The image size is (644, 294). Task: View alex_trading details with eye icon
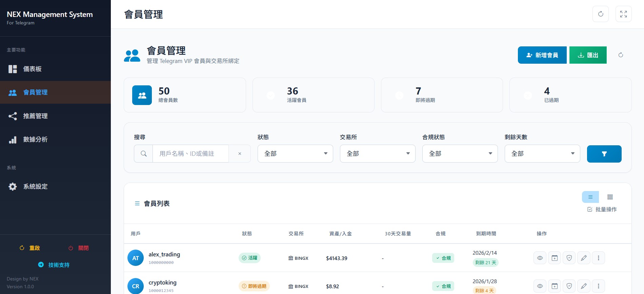click(540, 258)
